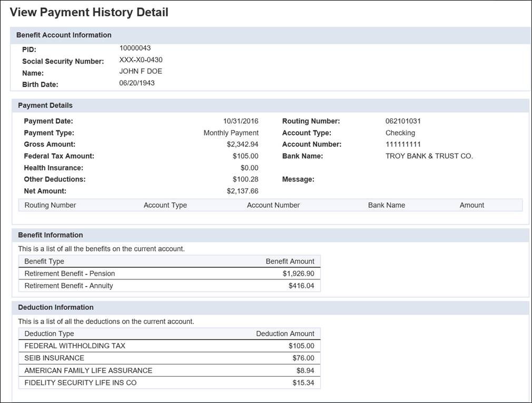The image size is (532, 403).
Task: Select birth date 06/20/1943
Action: [137, 83]
